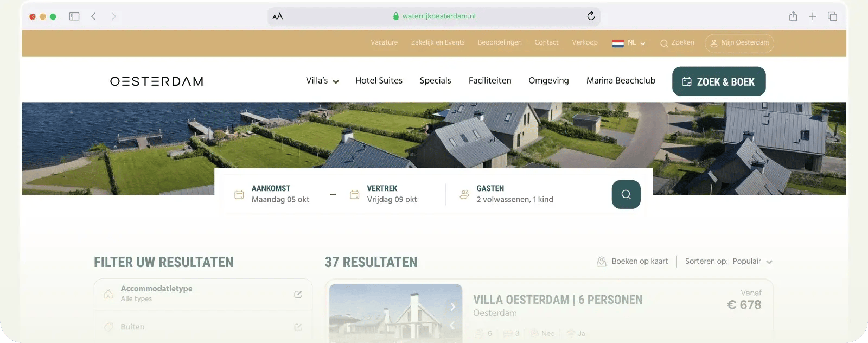This screenshot has width=868, height=343.
Task: Open the Villa Oesterdam 6 personen photo
Action: 395,313
